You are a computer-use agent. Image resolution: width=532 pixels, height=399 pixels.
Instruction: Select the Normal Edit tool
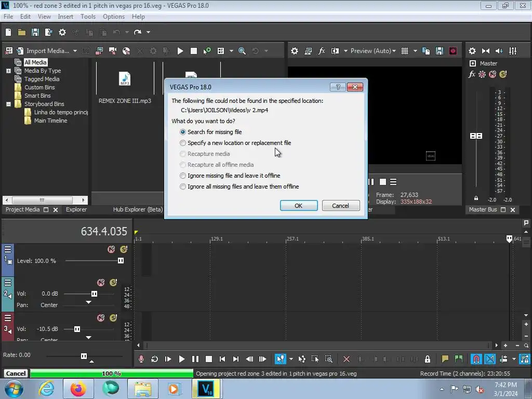[x=280, y=359]
